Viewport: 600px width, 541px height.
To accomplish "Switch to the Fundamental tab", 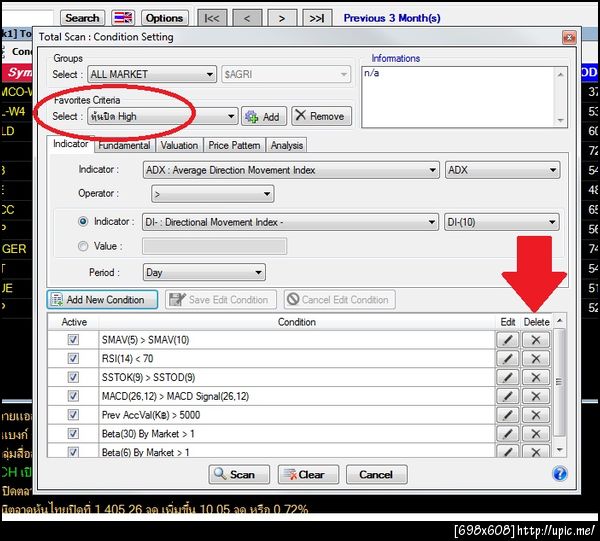I will coord(124,145).
